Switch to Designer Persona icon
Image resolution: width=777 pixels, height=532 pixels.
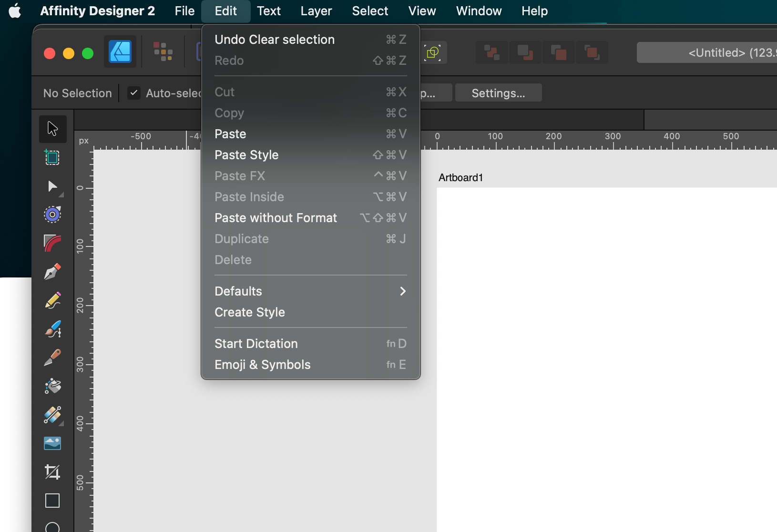pos(120,51)
